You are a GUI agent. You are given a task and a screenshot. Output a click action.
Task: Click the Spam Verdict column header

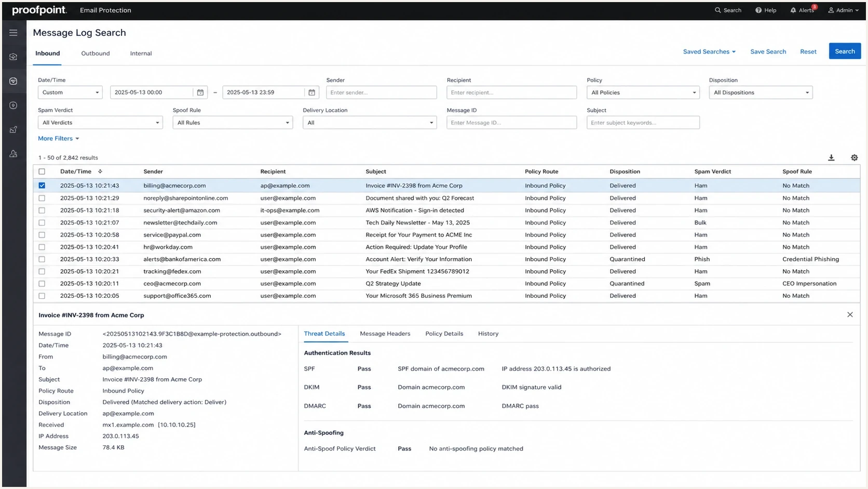pos(712,171)
